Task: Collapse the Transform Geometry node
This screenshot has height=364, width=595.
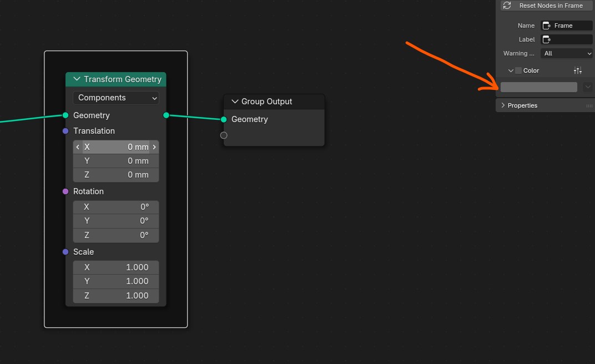Action: pos(77,79)
